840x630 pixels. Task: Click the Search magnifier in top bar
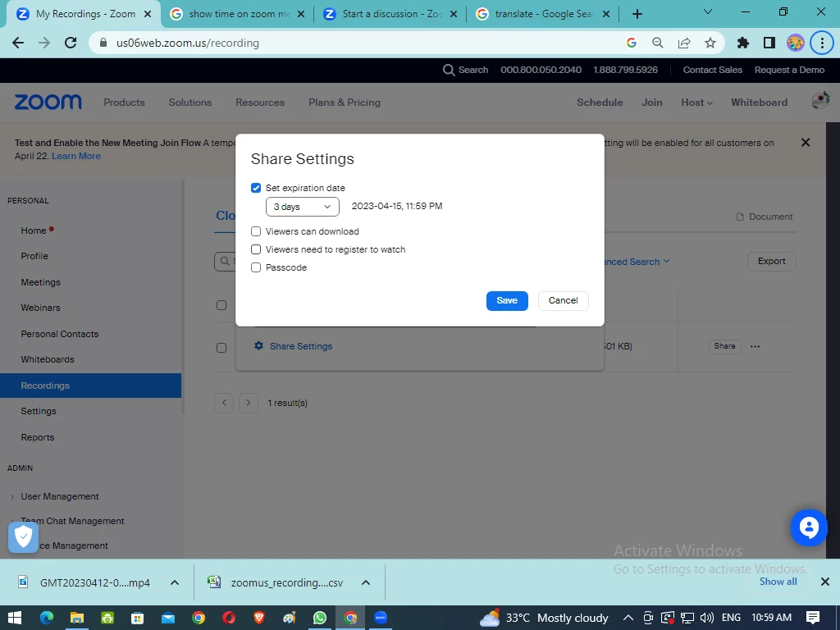449,71
